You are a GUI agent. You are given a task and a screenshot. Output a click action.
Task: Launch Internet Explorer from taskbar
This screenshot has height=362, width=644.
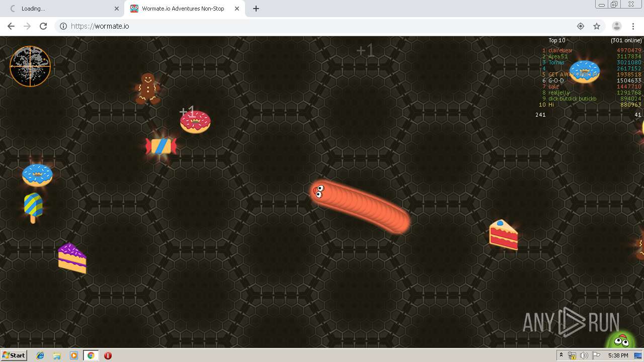(x=40, y=355)
